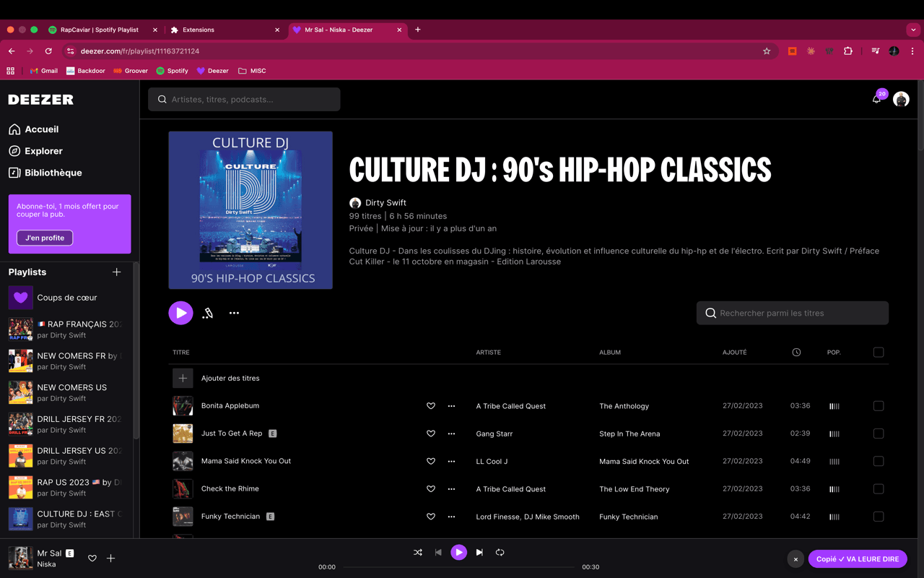The image size is (924, 578).
Task: Select Mama Said Knock You Out checkbox
Action: click(x=879, y=461)
